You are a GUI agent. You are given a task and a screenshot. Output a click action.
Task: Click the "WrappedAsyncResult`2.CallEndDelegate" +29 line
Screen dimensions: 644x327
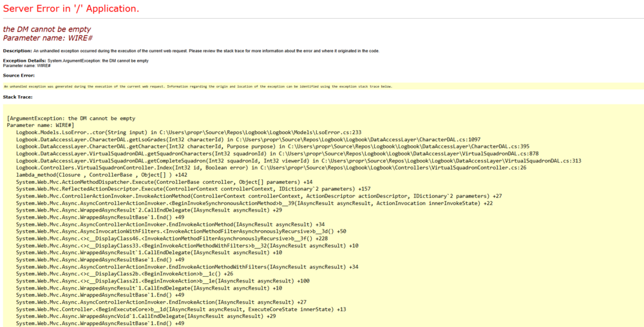point(149,210)
